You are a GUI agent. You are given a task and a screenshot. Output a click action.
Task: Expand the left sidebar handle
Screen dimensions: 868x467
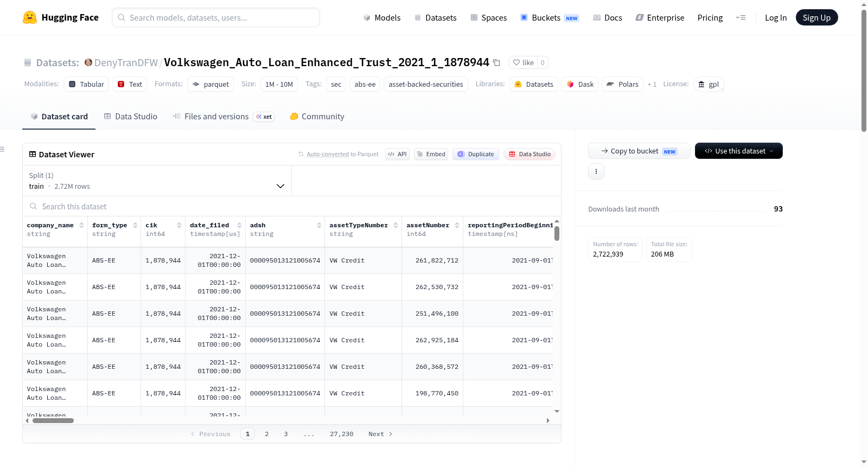click(x=3, y=149)
